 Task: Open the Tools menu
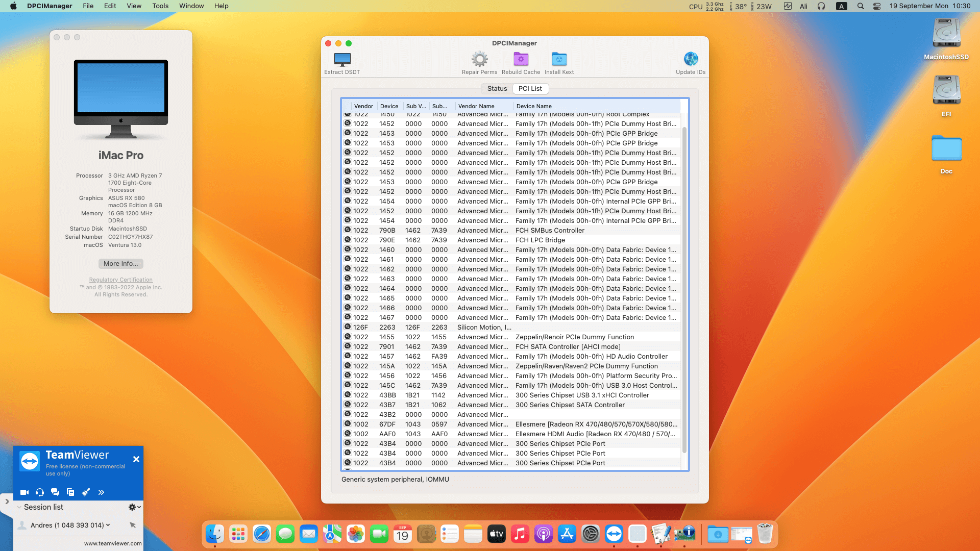coord(160,6)
